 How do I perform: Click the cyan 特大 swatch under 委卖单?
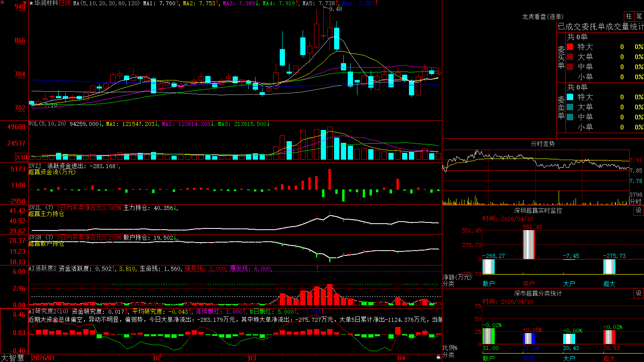point(570,97)
